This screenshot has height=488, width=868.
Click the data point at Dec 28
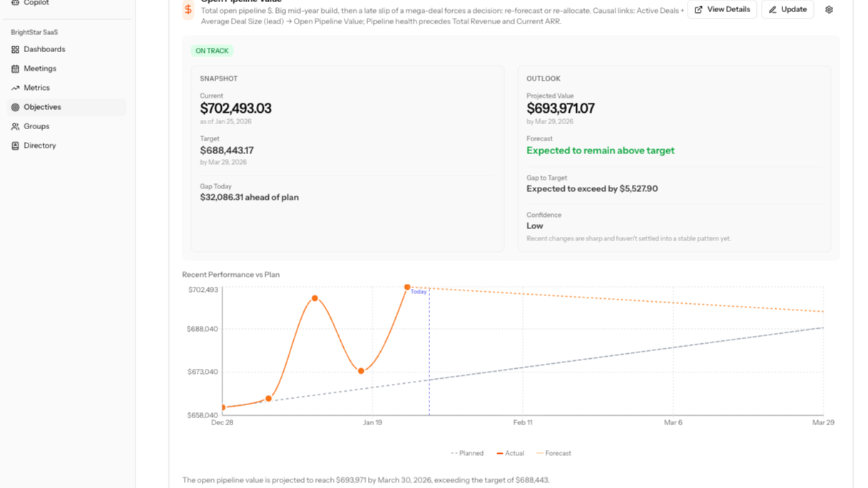223,407
